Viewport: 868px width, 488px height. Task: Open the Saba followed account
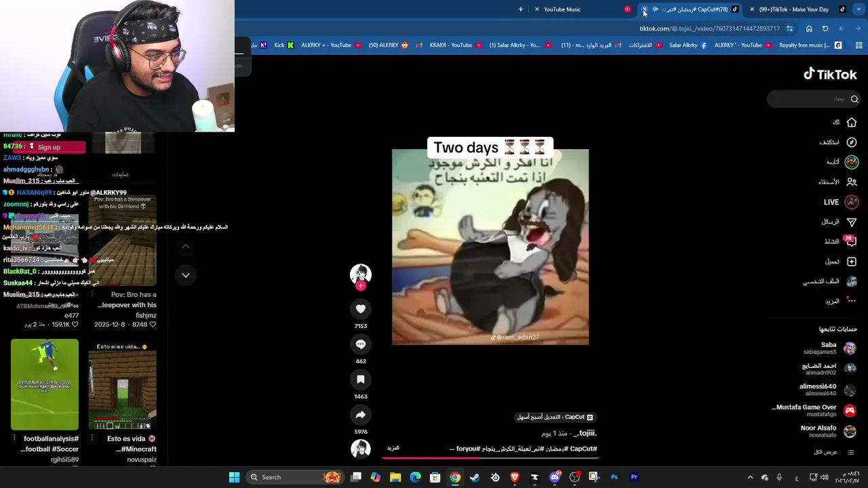829,348
